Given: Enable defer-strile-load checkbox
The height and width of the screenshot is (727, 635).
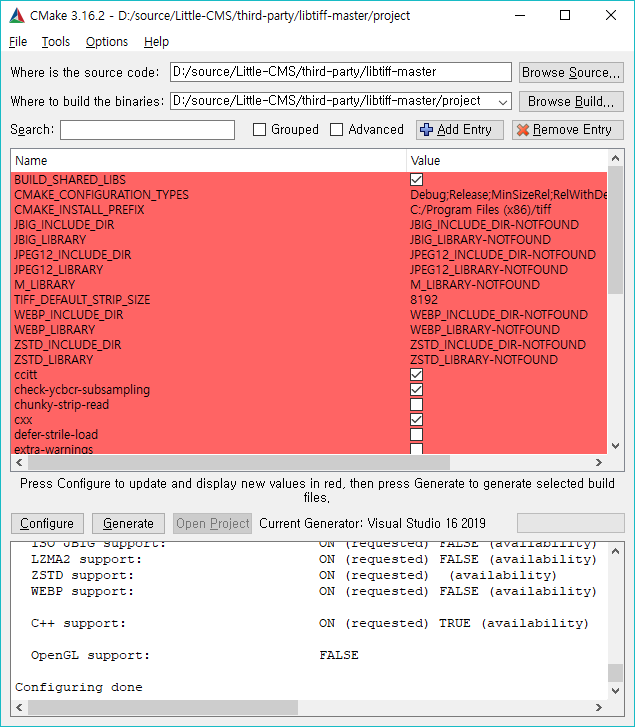Looking at the screenshot, I should [416, 434].
